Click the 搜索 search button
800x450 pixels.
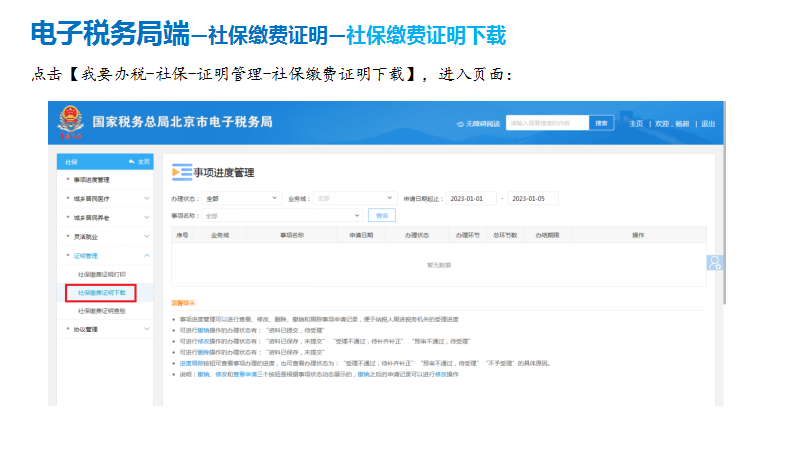coord(602,123)
